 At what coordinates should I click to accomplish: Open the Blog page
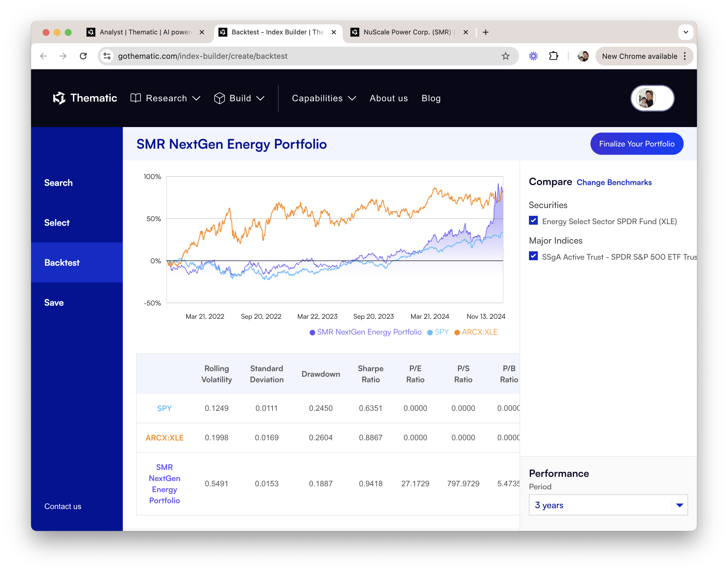431,98
